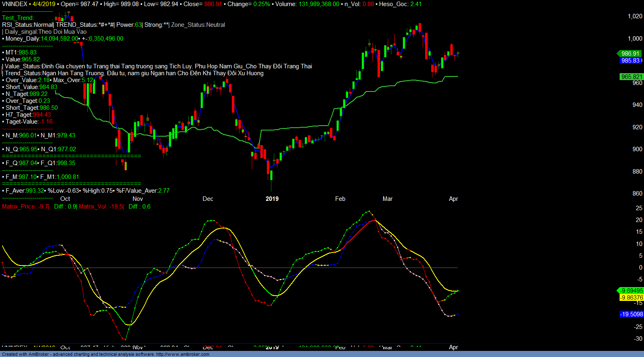Click the Zone_Status:Neutral text
Image resolution: width=644 pixels, height=357 pixels.
[x=198, y=25]
